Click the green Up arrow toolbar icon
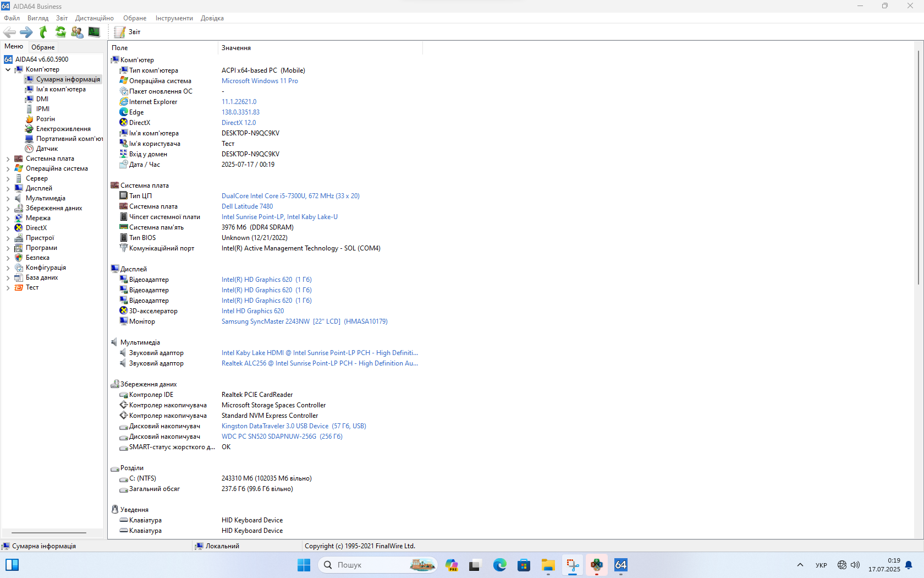The height and width of the screenshot is (578, 924). tap(43, 32)
